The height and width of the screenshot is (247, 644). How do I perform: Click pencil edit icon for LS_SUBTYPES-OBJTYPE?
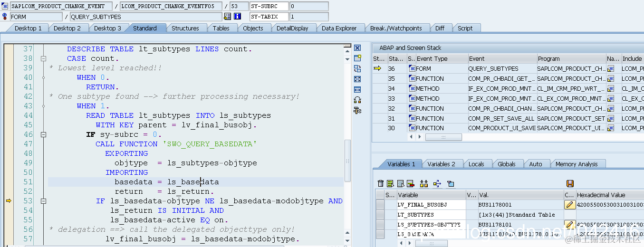569,224
